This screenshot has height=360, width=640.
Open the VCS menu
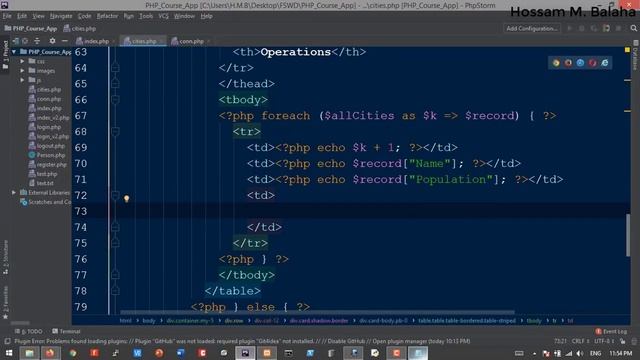(163, 16)
